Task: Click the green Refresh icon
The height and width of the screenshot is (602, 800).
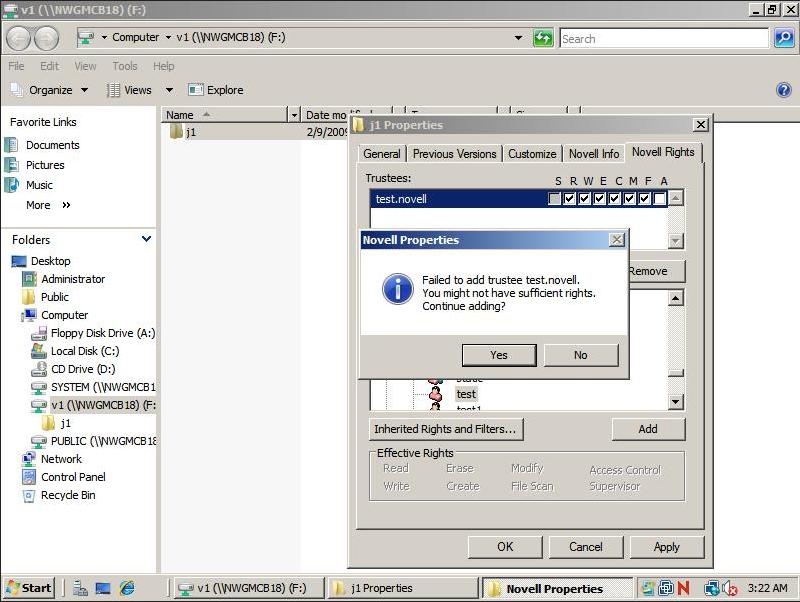Action: [x=543, y=38]
